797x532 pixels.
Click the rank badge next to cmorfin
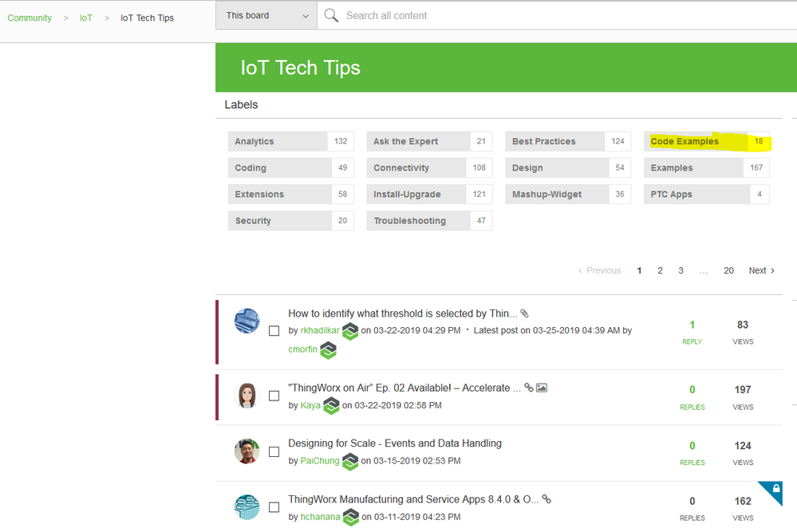coord(329,350)
